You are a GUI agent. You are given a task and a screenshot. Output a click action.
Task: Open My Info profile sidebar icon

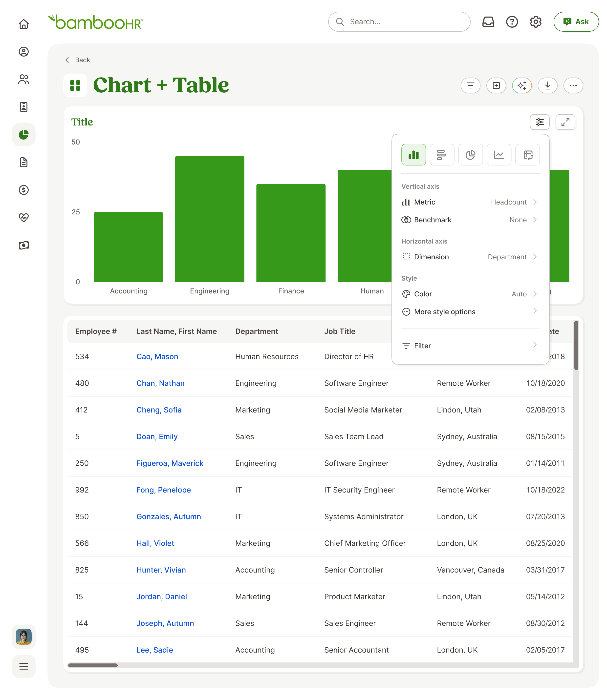(x=24, y=52)
